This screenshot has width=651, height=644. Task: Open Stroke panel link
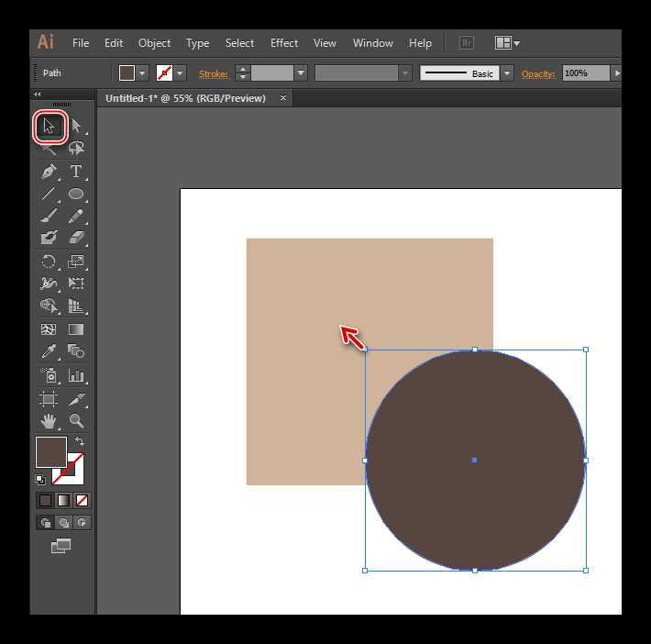(213, 74)
